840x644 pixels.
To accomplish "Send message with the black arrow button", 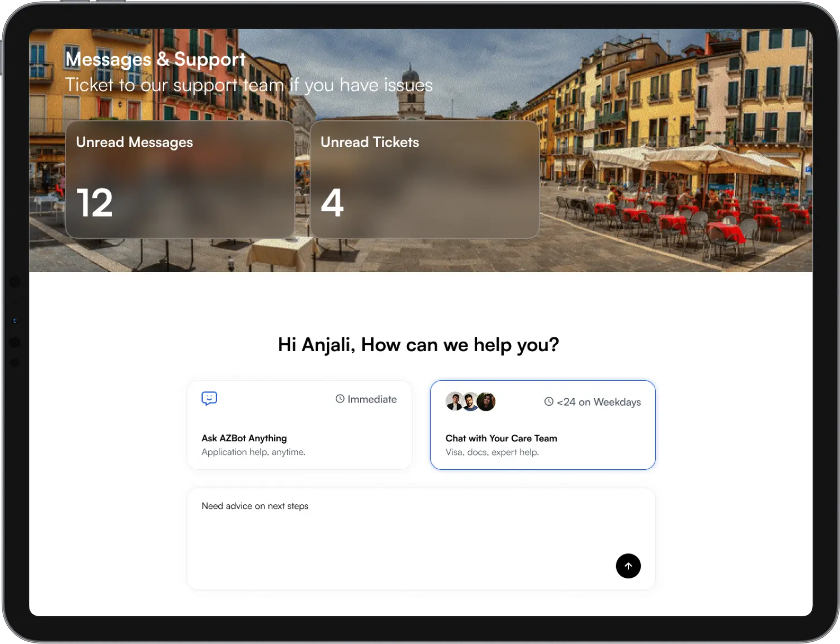I will pos(628,566).
